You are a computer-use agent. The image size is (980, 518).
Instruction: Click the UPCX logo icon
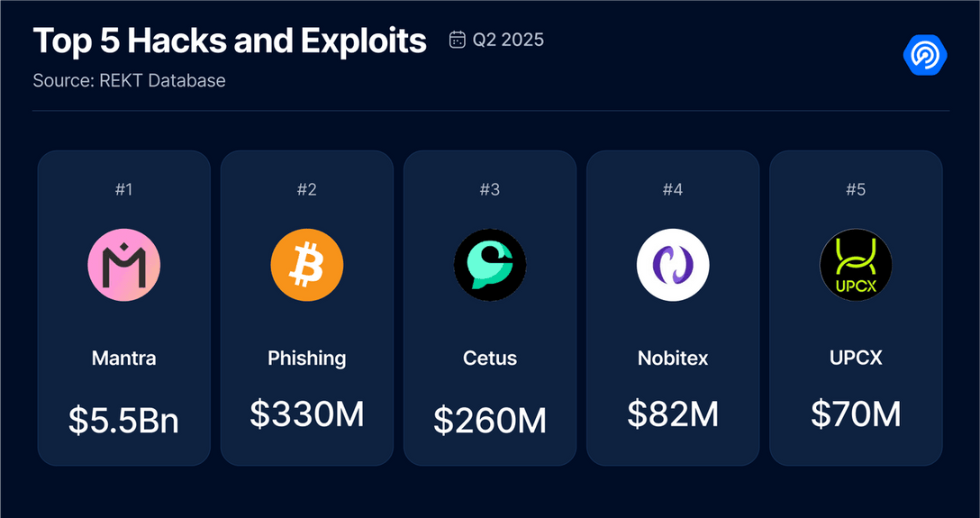pyautogui.click(x=856, y=265)
